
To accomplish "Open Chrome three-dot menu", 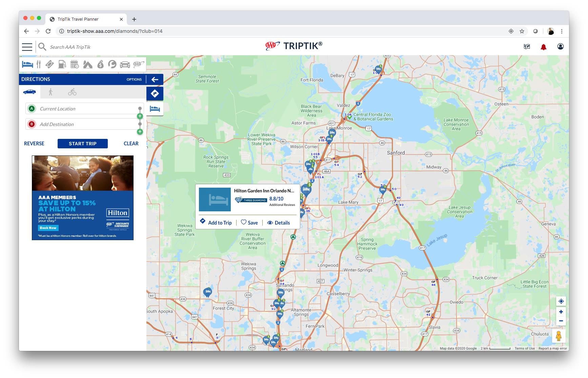I will click(562, 31).
